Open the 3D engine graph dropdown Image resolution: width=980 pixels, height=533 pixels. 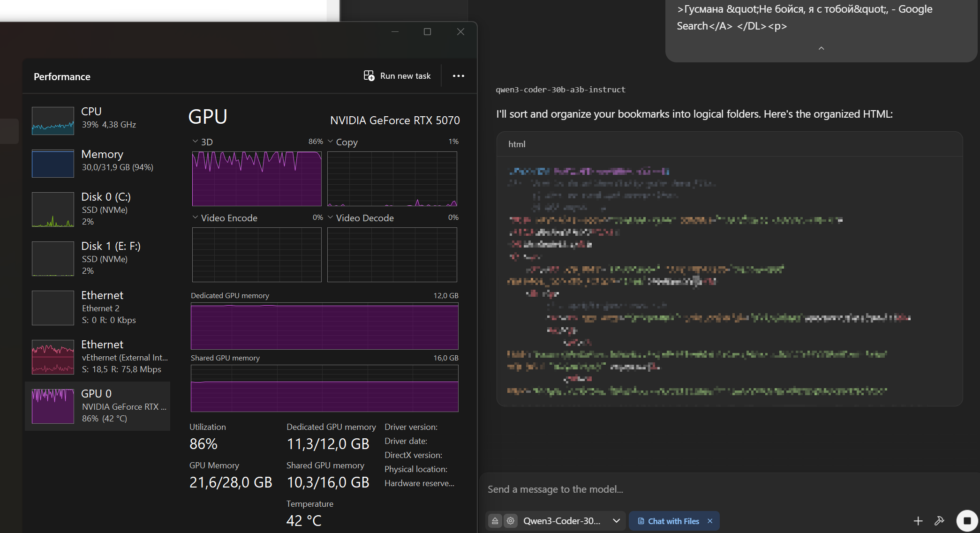click(196, 142)
